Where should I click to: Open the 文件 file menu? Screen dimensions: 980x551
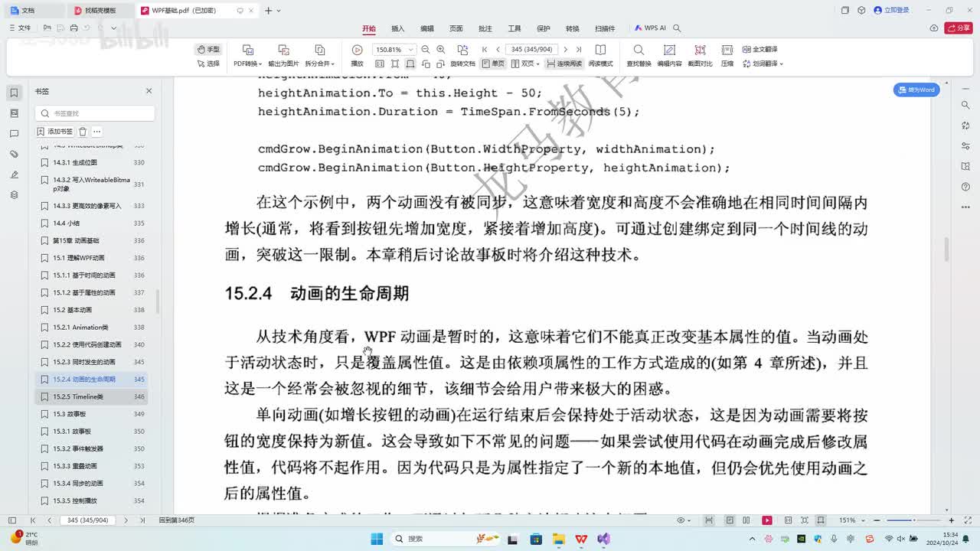tap(21, 28)
